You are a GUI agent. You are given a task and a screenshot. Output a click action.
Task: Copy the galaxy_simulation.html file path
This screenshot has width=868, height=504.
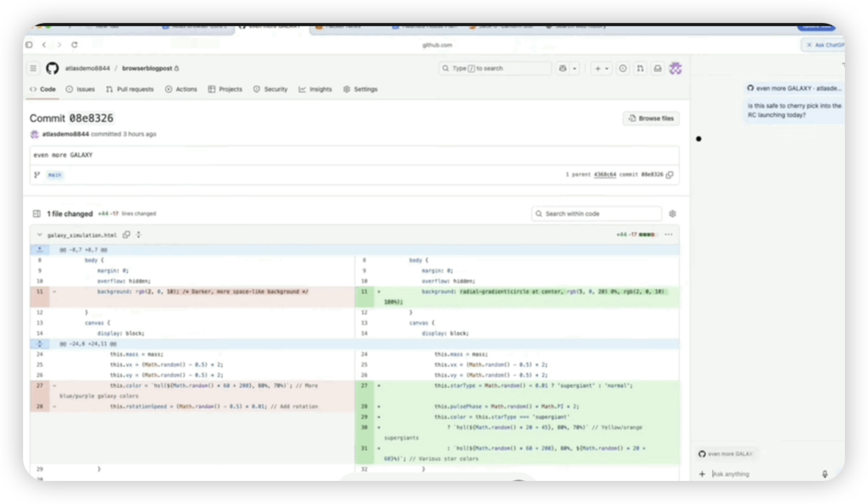pos(126,235)
